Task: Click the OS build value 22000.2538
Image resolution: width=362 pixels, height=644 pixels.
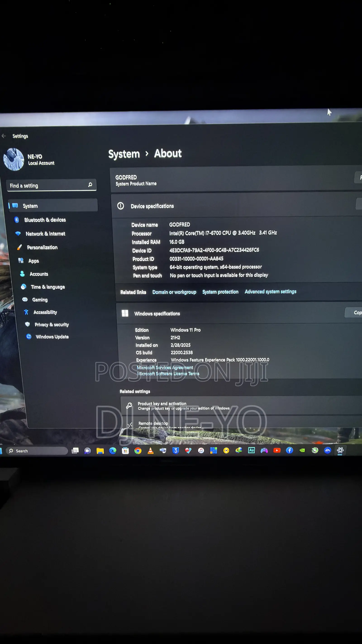Action: tap(182, 353)
